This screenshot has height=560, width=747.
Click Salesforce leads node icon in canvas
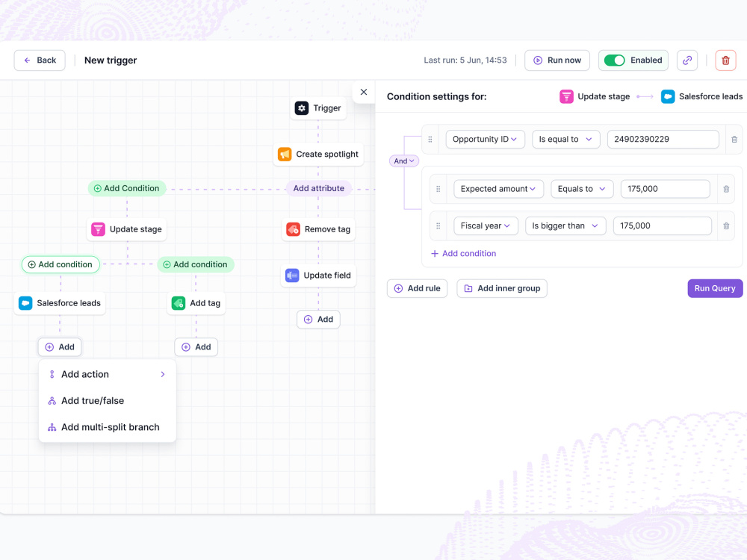[x=25, y=303]
